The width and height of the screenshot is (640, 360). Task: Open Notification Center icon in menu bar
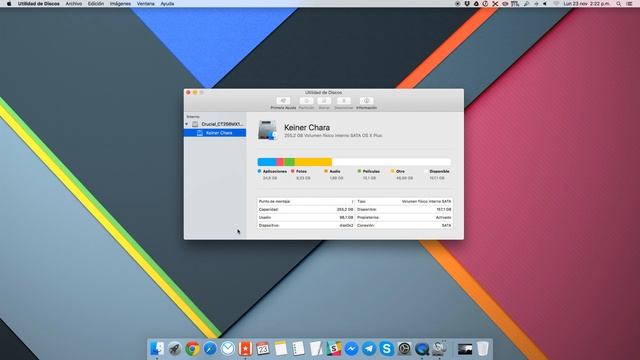coord(630,4)
